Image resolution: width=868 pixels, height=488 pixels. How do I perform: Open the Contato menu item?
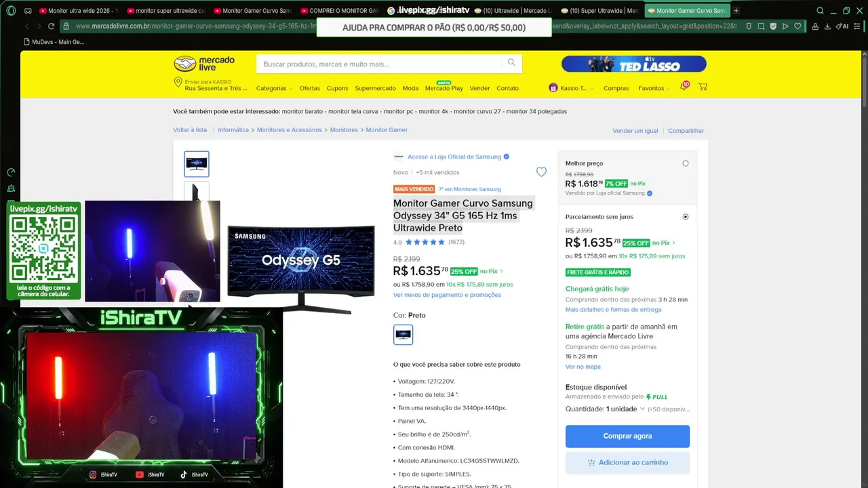click(x=507, y=88)
